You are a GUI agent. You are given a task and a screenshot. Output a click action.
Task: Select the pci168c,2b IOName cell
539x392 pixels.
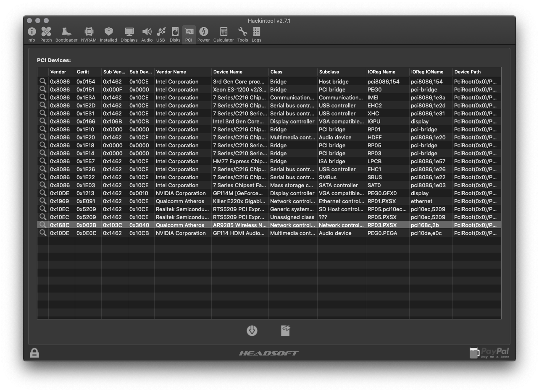[425, 225]
